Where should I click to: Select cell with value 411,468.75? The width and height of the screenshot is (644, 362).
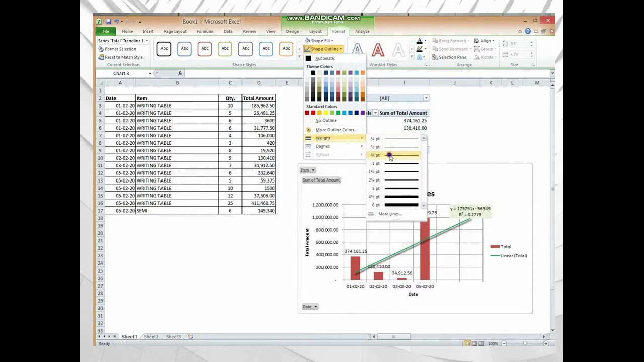click(259, 203)
